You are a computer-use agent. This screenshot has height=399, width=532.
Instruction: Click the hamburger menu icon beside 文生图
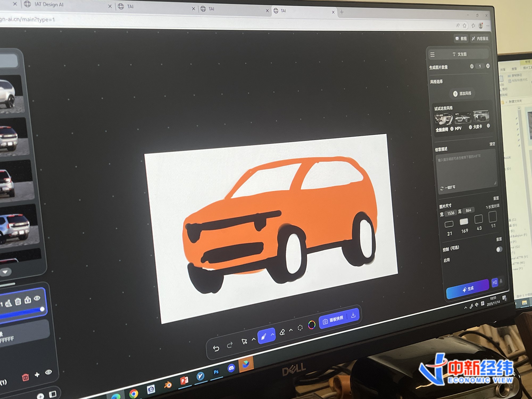[433, 55]
